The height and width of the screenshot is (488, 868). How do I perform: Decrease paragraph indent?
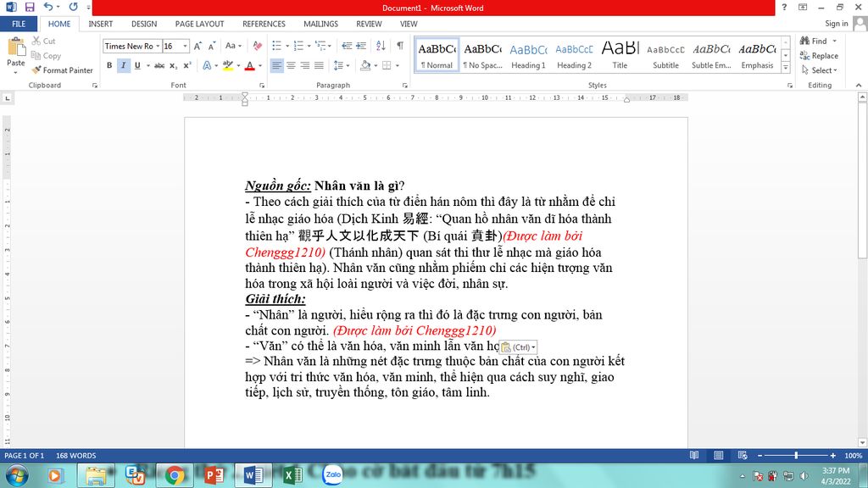[x=347, y=46]
